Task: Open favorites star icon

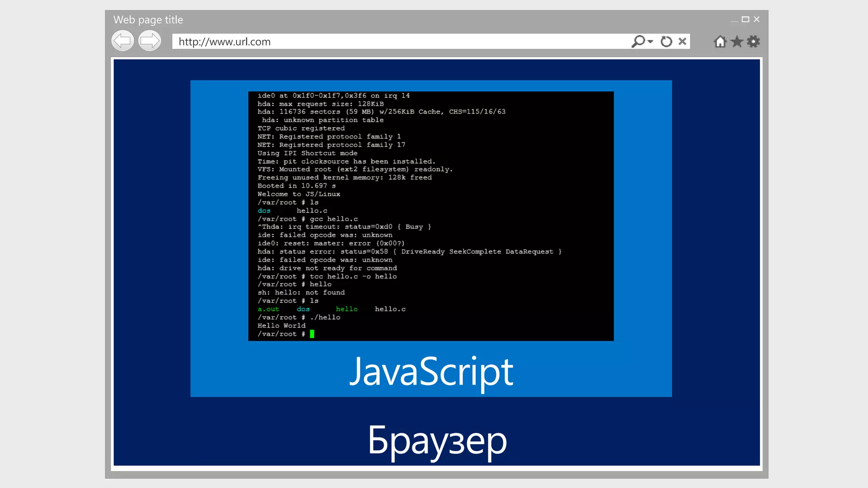Action: click(737, 42)
